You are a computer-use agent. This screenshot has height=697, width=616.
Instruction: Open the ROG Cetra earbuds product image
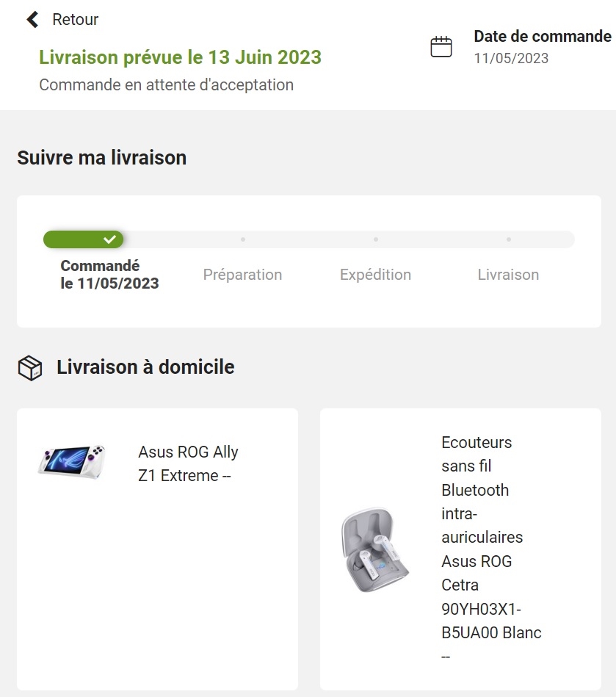(x=375, y=549)
